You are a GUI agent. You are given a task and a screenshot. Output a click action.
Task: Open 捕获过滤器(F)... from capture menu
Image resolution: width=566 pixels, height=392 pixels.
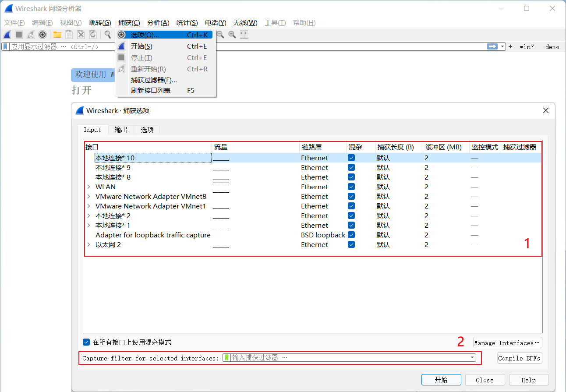pos(165,80)
